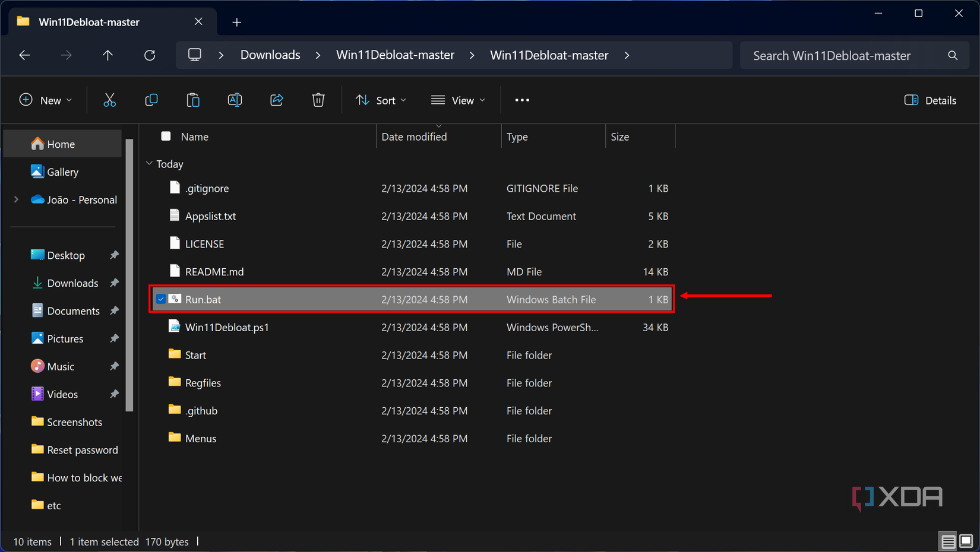This screenshot has width=980, height=552.
Task: Click the Copy icon in toolbar
Action: coord(151,100)
